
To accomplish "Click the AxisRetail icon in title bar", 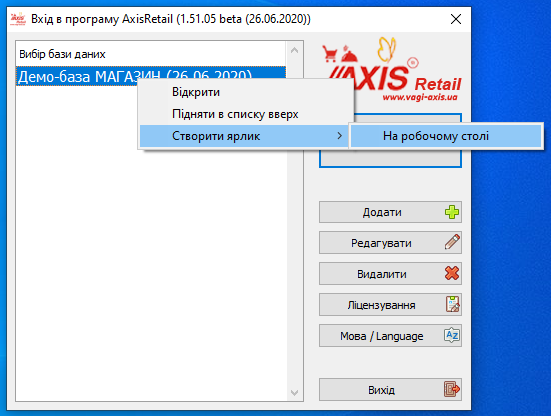I will coord(18,19).
